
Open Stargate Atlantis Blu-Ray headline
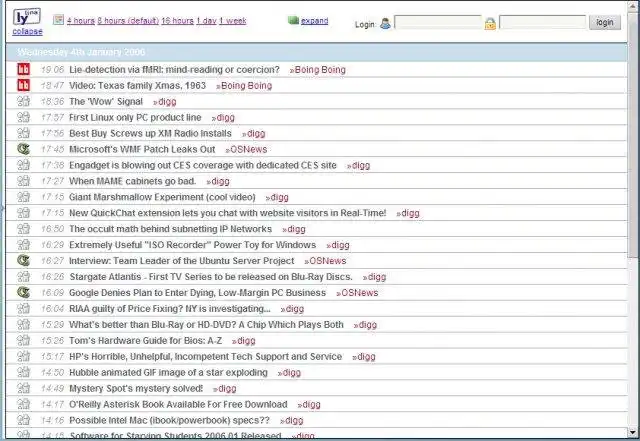(211, 276)
